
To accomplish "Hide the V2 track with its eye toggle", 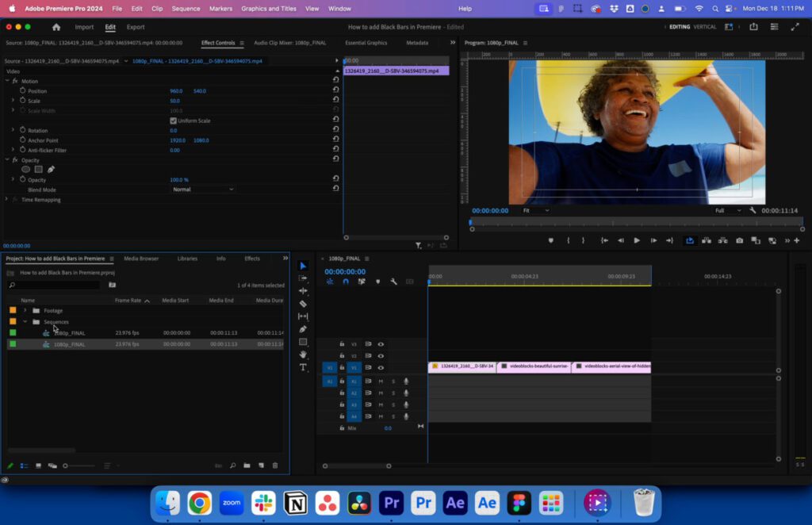I will point(380,355).
